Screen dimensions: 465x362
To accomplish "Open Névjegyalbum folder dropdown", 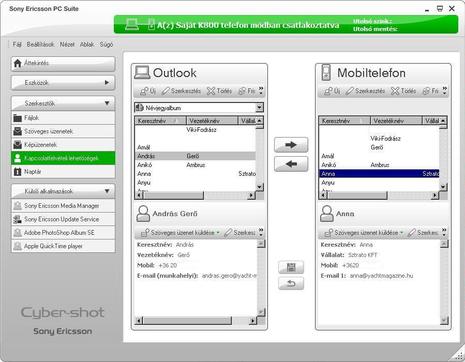I will [259, 108].
